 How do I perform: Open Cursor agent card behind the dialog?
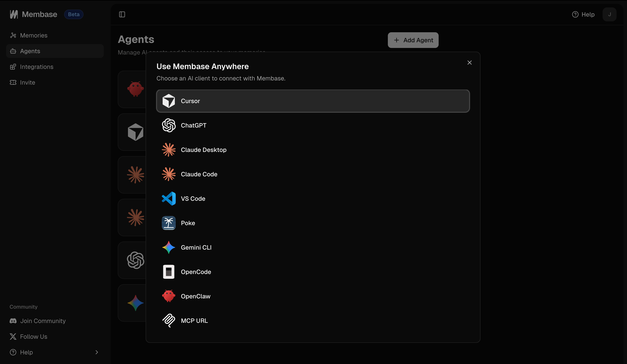pos(132,132)
